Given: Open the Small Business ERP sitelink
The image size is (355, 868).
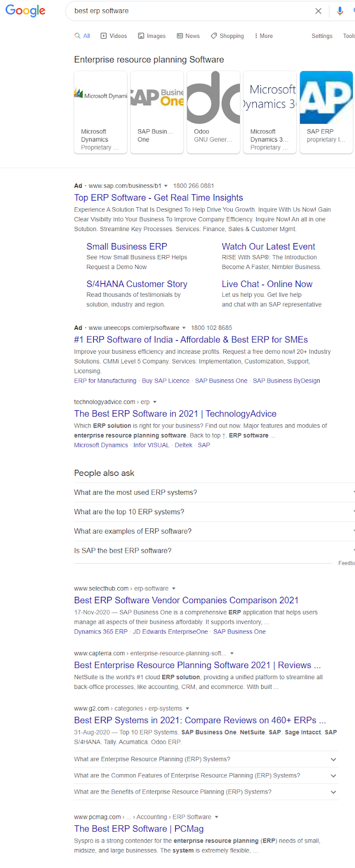Looking at the screenshot, I should 126,246.
